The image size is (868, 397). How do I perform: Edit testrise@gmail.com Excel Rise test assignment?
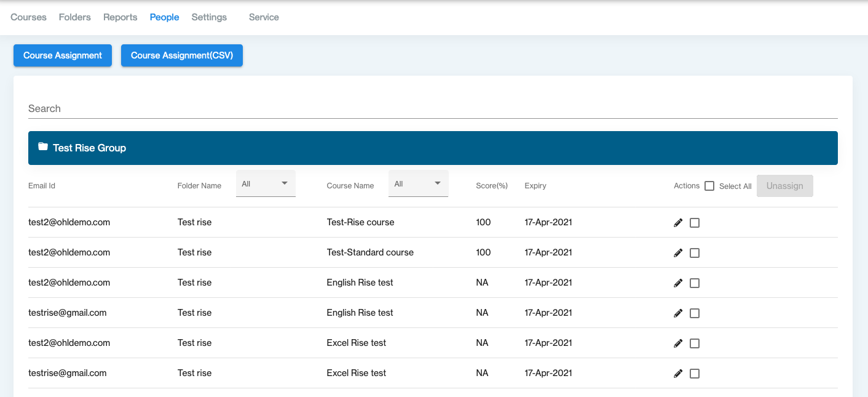pyautogui.click(x=678, y=374)
